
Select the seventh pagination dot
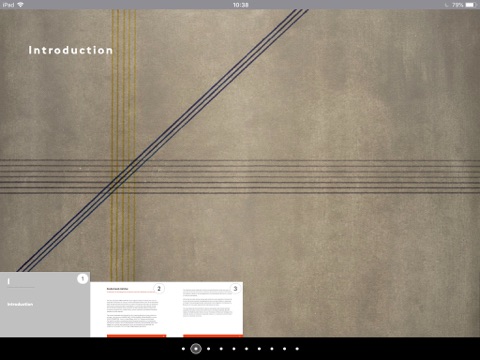point(259,349)
